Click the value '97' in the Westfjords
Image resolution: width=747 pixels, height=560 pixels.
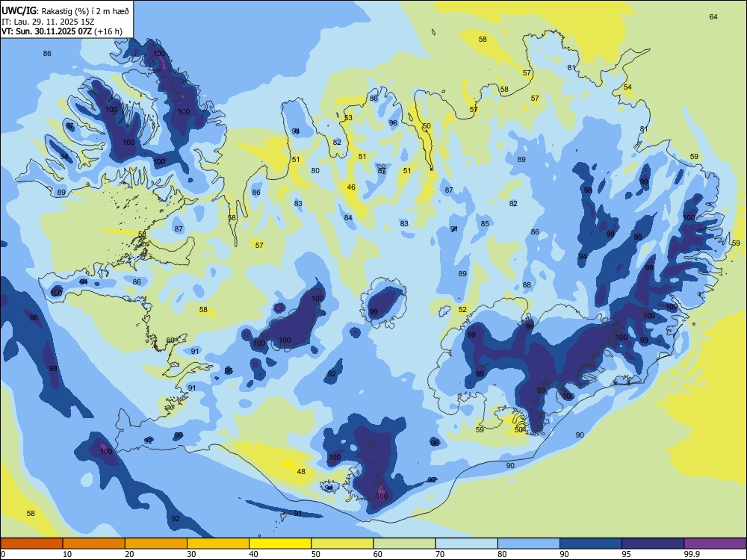[70, 126]
